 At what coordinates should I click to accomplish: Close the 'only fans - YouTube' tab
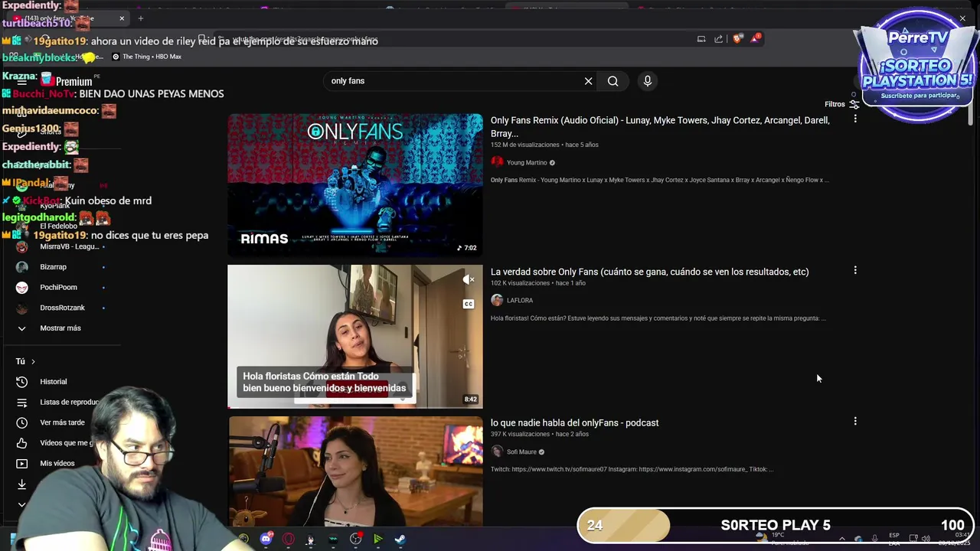coord(122,18)
